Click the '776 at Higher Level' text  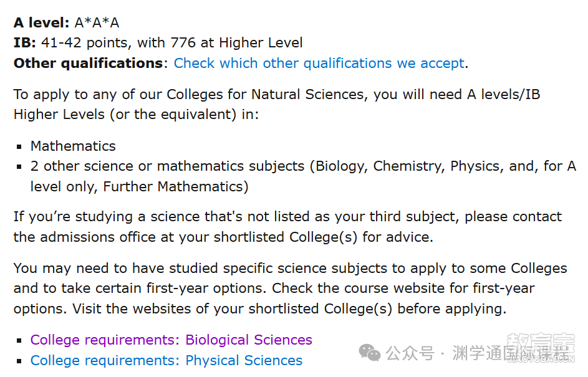[236, 43]
